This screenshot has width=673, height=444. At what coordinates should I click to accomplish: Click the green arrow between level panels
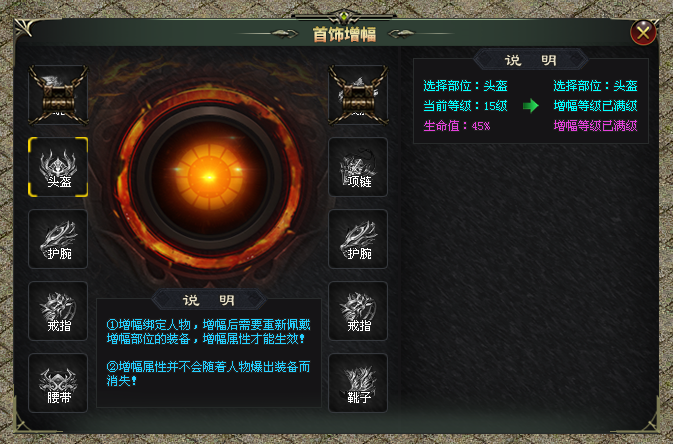click(531, 106)
